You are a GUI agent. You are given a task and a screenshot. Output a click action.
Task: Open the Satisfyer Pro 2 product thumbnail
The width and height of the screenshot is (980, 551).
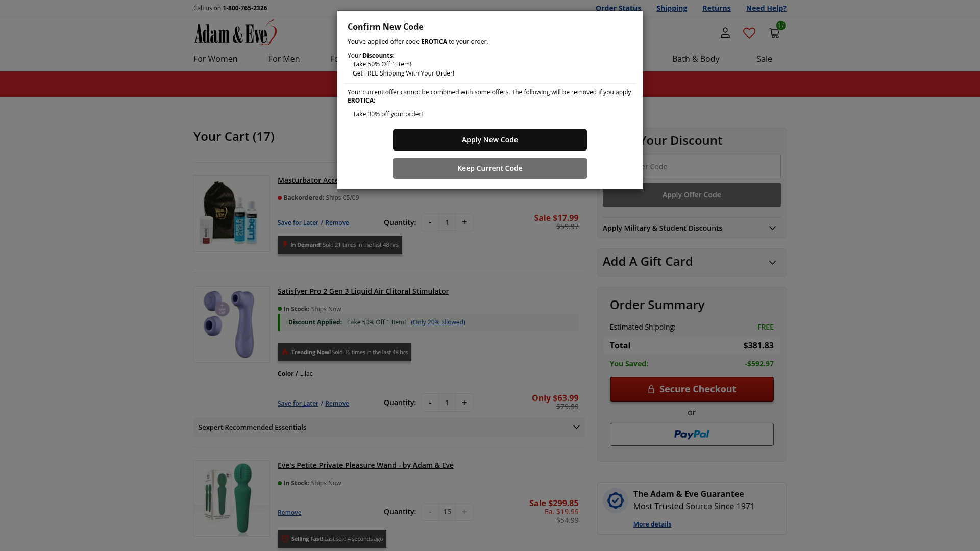(232, 324)
